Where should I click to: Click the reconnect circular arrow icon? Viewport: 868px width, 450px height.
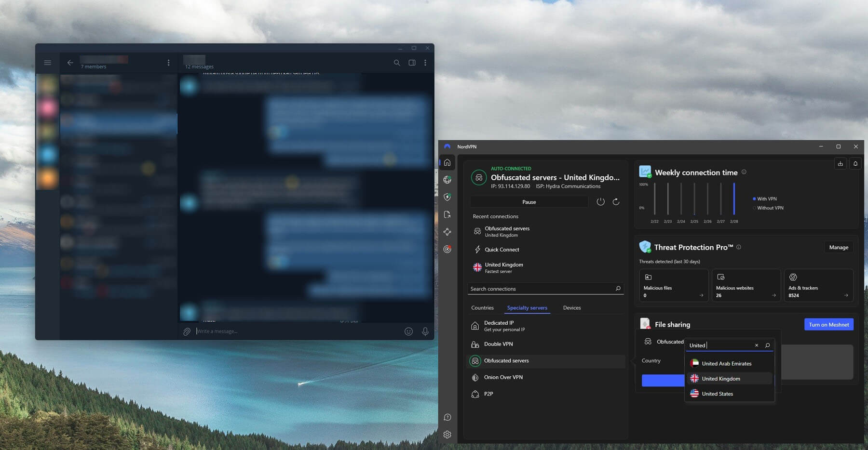pos(616,201)
